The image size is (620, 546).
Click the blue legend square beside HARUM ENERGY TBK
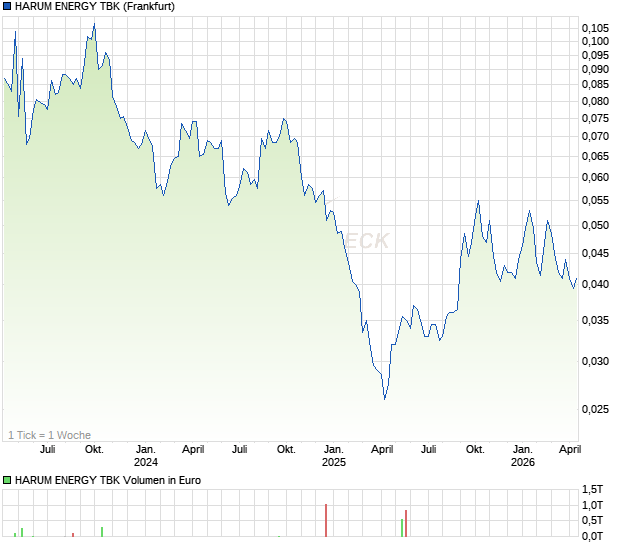[x=7, y=6]
